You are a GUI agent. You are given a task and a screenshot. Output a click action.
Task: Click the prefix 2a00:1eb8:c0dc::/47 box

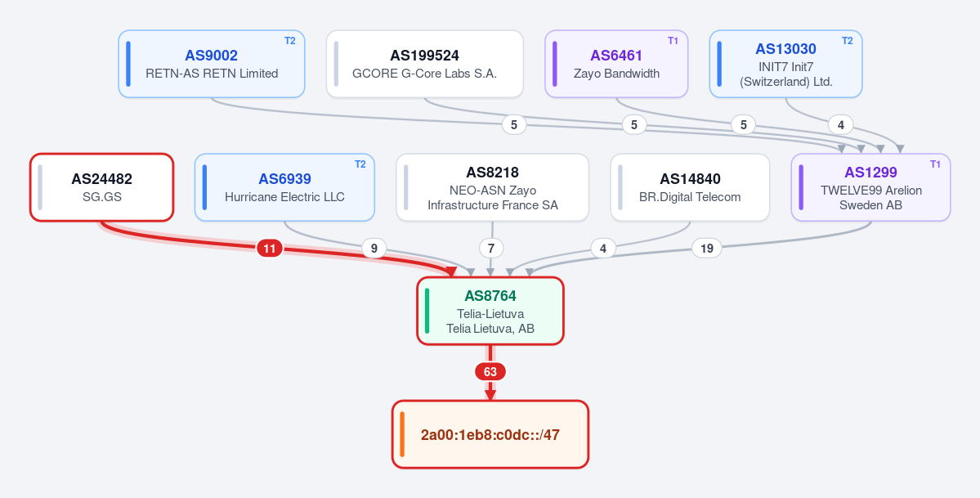[490, 434]
